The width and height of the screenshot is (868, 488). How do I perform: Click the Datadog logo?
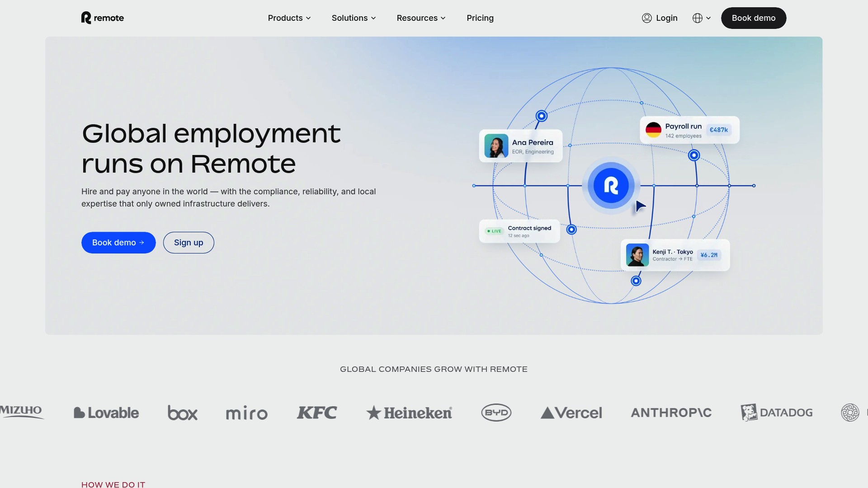click(x=777, y=413)
